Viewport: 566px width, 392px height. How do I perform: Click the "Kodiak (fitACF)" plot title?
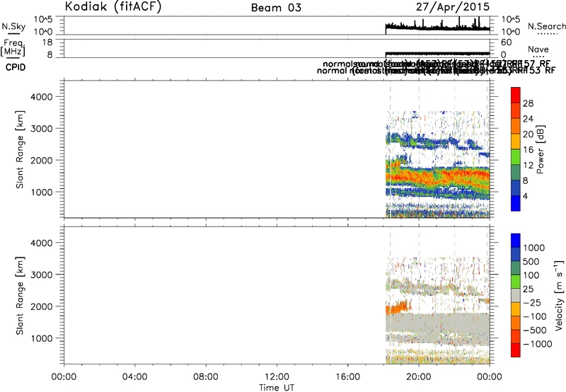pyautogui.click(x=113, y=7)
